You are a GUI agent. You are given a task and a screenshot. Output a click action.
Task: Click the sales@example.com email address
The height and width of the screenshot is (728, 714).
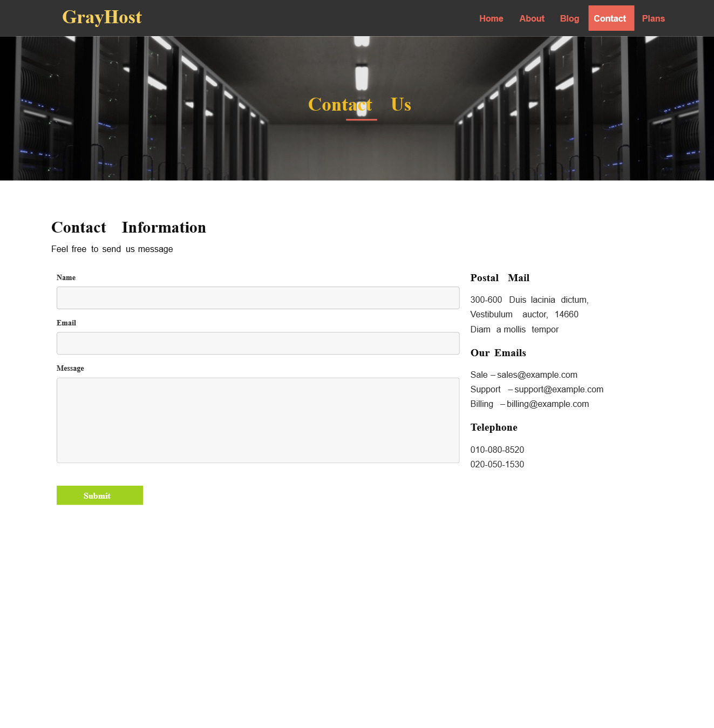click(x=537, y=375)
